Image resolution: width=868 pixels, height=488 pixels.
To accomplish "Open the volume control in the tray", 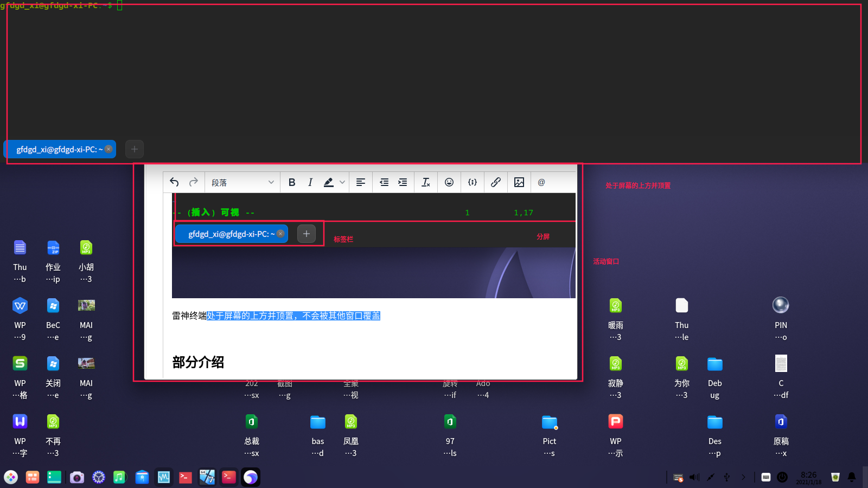I will pyautogui.click(x=694, y=477).
